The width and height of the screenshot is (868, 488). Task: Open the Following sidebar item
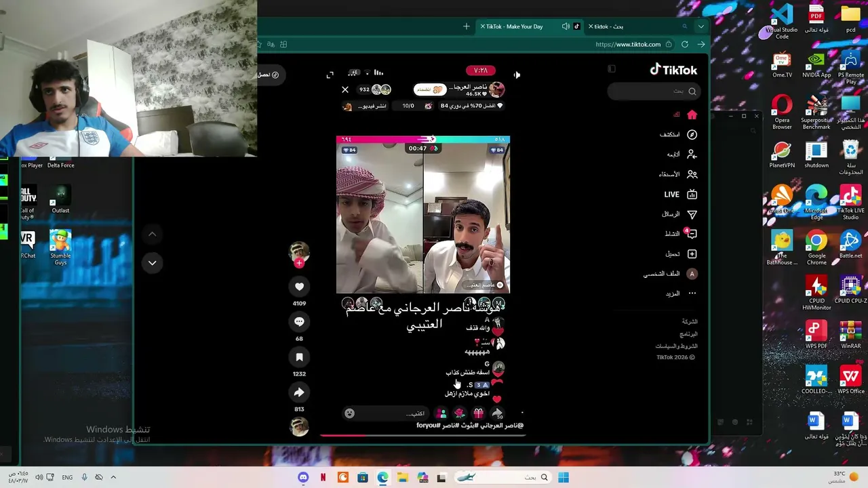(x=682, y=155)
